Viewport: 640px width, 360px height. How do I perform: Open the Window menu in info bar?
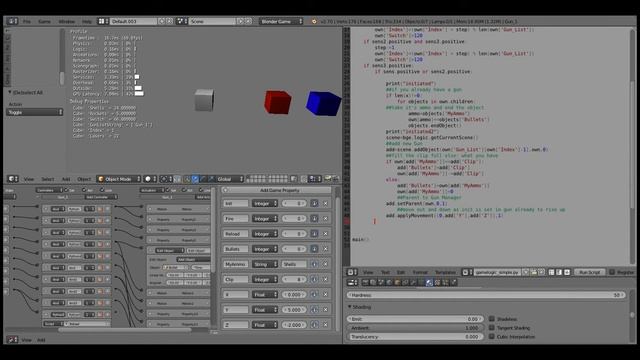(67, 21)
